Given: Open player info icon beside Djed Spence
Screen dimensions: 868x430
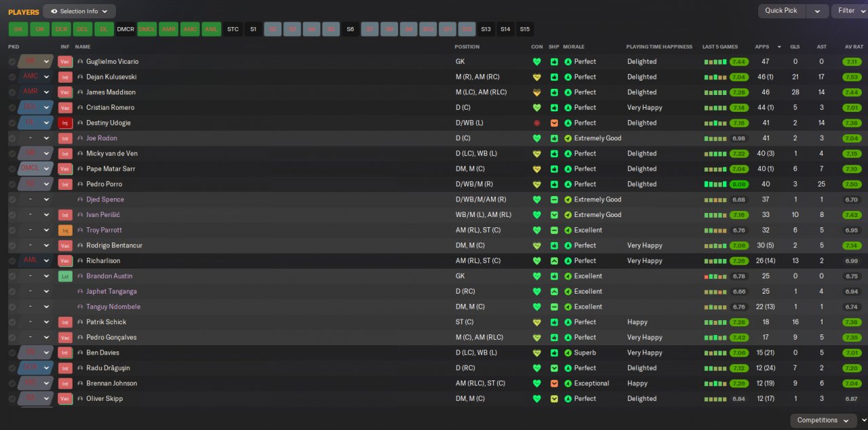Looking at the screenshot, I should coord(80,199).
